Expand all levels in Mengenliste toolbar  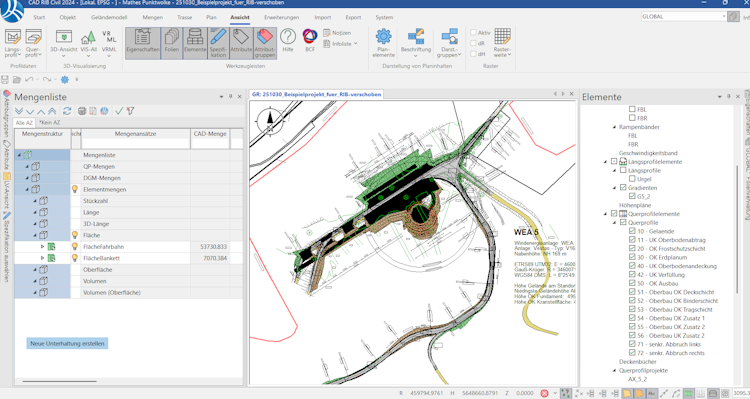click(x=19, y=111)
